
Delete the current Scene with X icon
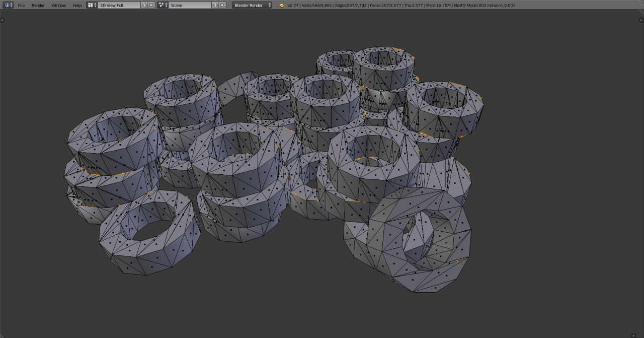(x=222, y=5)
